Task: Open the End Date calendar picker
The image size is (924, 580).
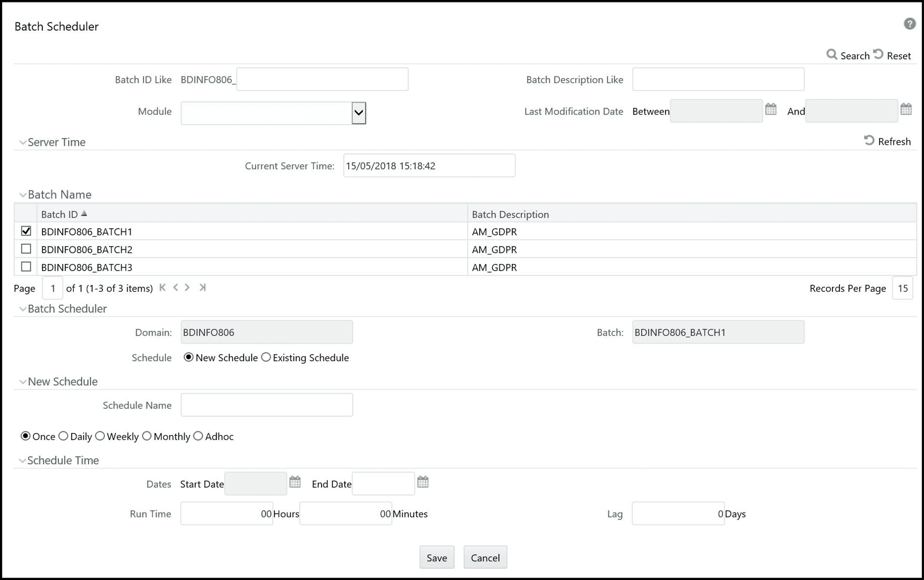Action: (423, 482)
